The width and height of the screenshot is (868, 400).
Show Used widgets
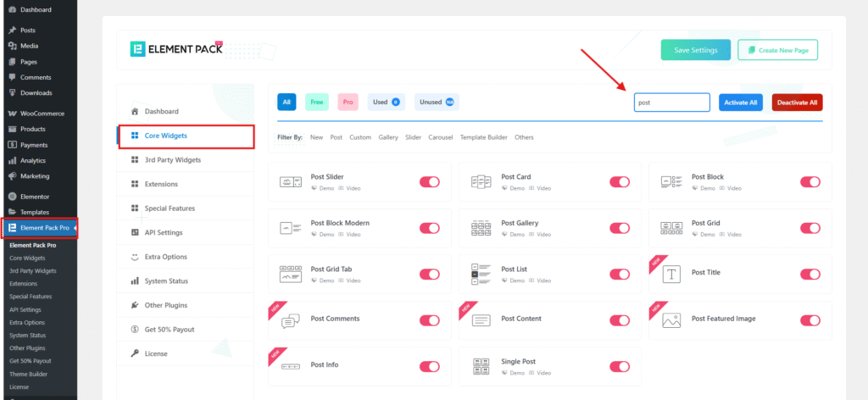click(x=387, y=102)
